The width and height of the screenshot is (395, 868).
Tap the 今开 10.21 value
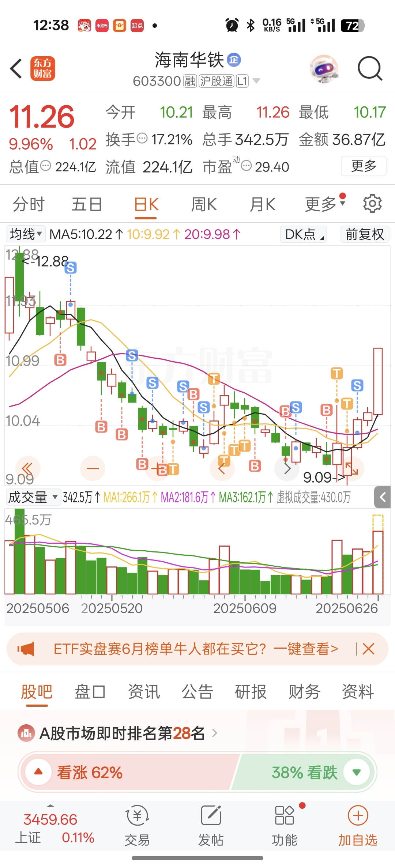[176, 112]
